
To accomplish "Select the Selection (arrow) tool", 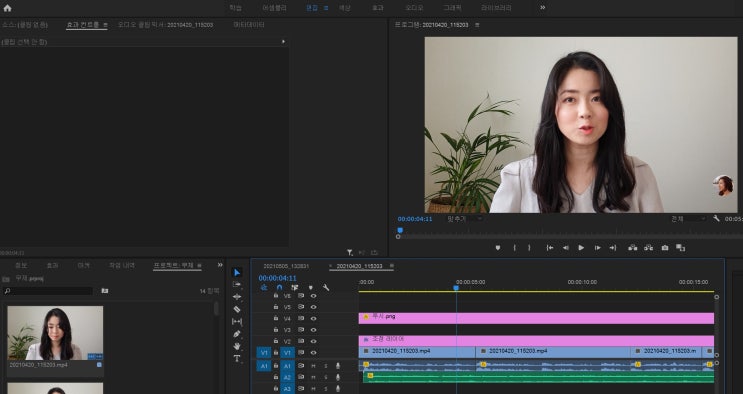I will pos(237,272).
